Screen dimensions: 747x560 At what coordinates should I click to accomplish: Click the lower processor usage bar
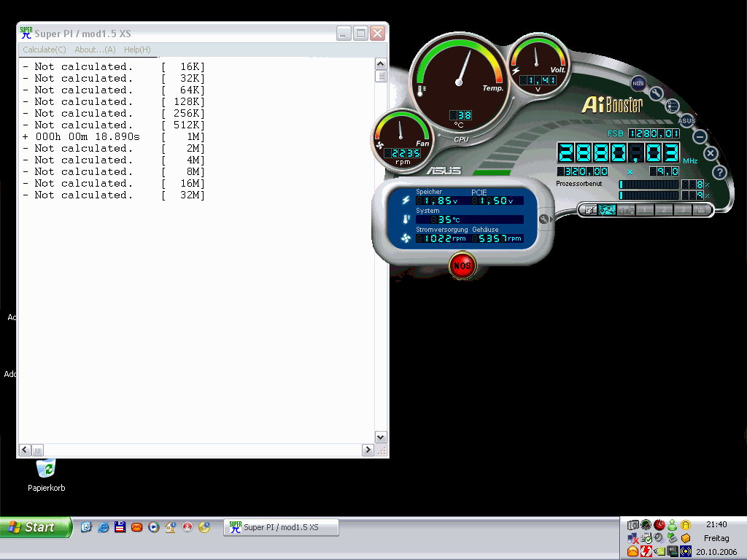click(649, 195)
